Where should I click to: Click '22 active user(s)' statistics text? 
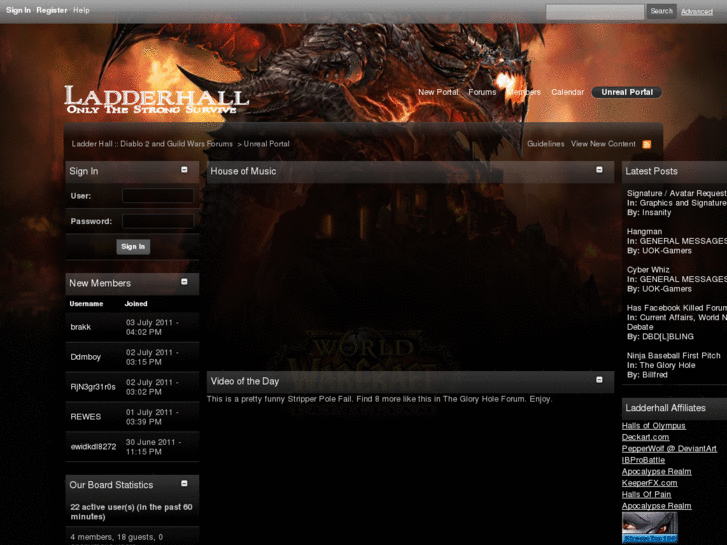coord(131,512)
